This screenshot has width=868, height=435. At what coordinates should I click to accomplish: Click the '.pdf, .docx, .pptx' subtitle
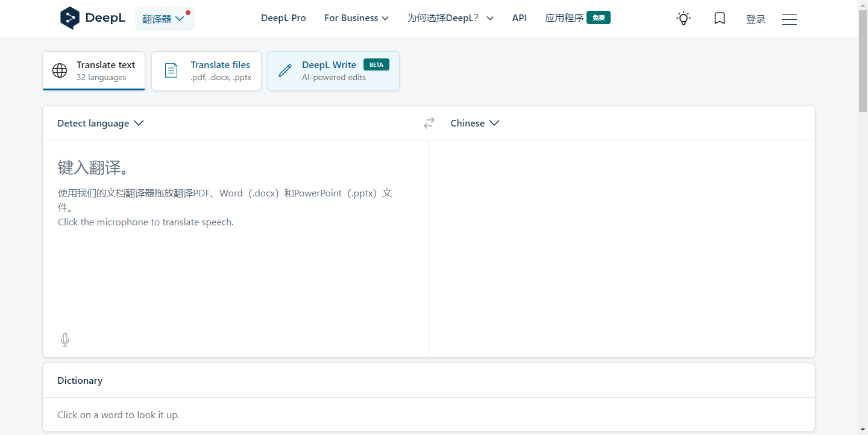(221, 78)
